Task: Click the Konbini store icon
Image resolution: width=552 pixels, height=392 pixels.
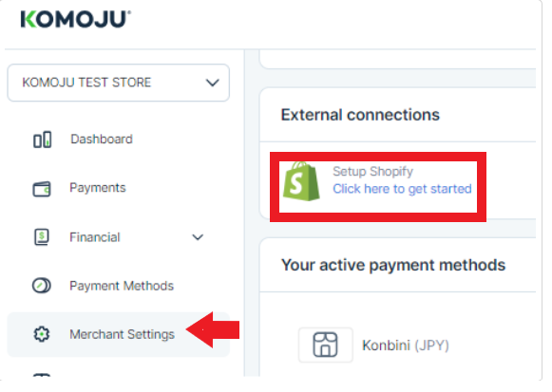Action: pyautogui.click(x=325, y=345)
